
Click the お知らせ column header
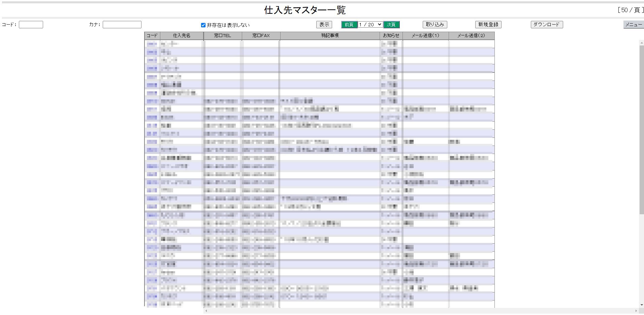(391, 36)
